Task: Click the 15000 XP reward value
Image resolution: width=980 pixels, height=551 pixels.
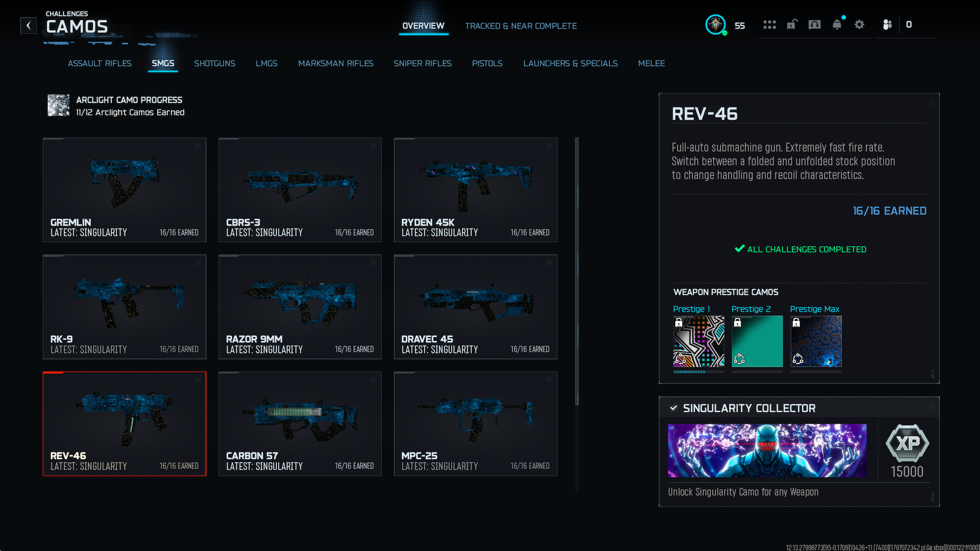Action: [x=907, y=471]
